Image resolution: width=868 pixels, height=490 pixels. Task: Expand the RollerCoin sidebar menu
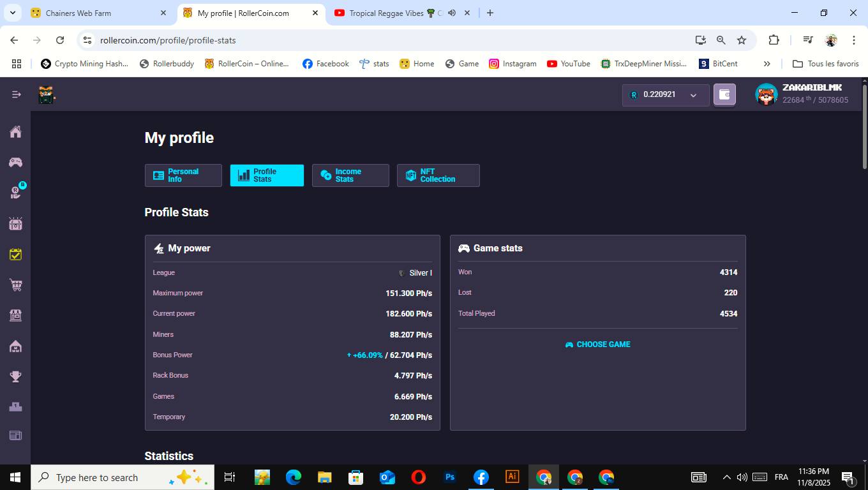(x=16, y=94)
